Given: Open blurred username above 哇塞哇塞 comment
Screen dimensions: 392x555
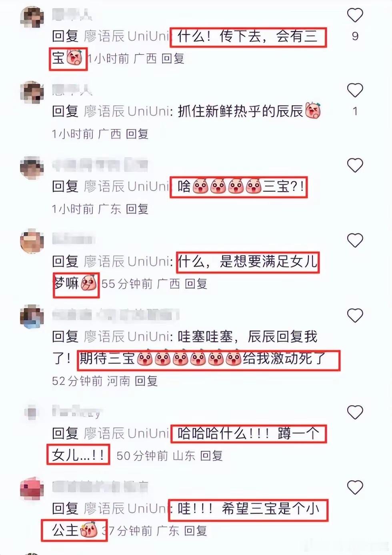Looking at the screenshot, I should (x=116, y=315).
